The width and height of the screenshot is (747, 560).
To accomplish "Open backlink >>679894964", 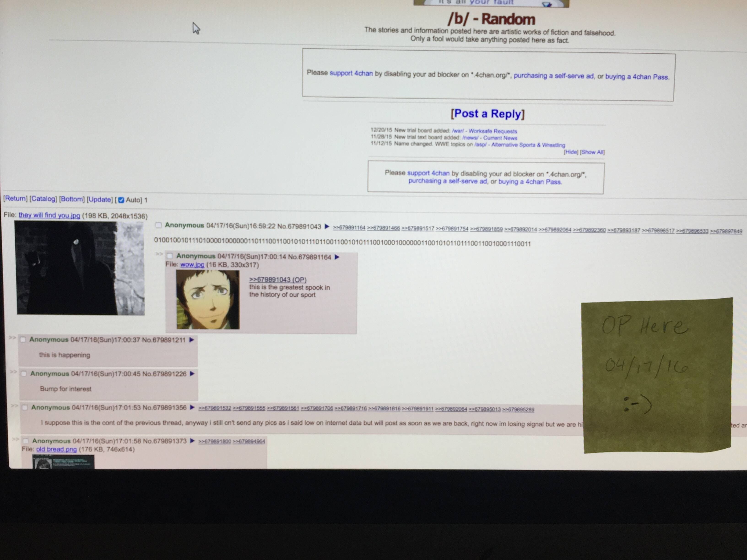I will 249,441.
